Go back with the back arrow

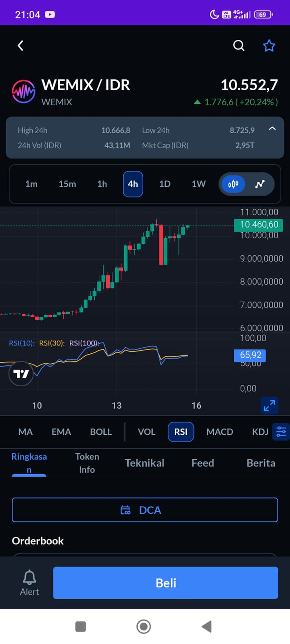click(x=20, y=45)
